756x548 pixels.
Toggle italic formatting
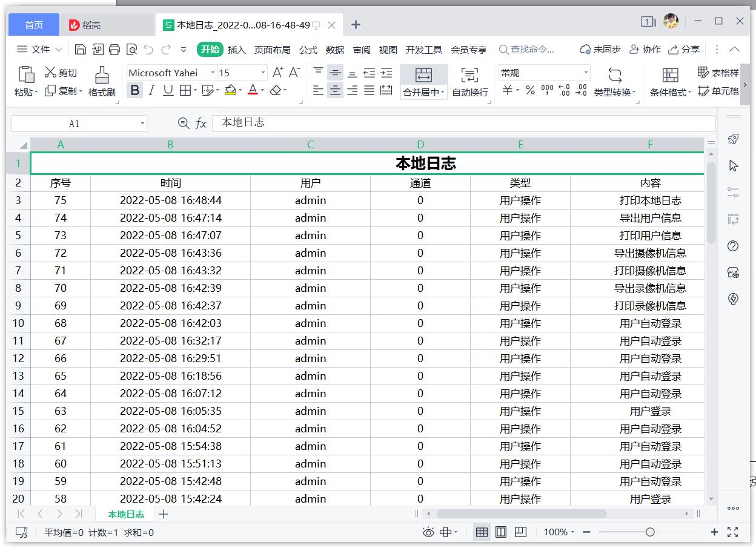tap(151, 90)
